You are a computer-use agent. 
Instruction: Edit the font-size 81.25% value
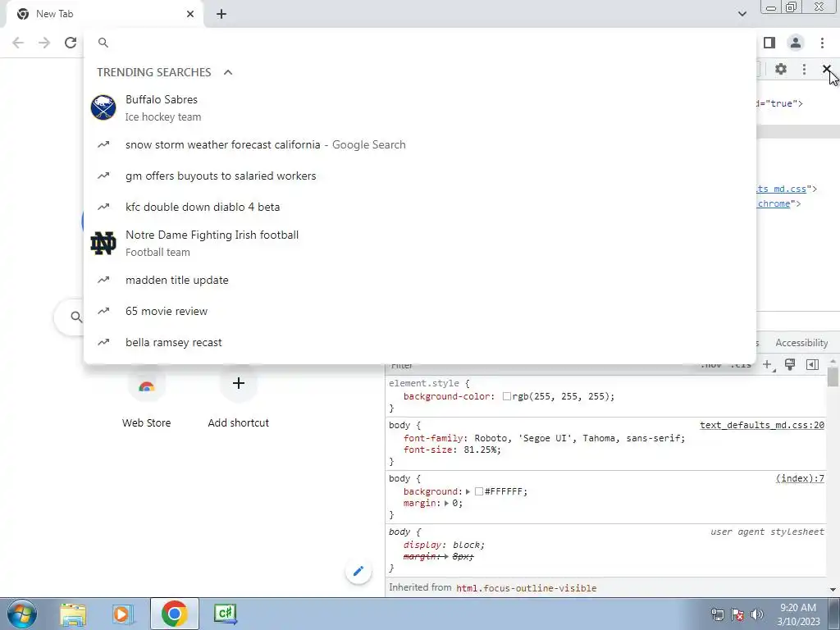481,450
